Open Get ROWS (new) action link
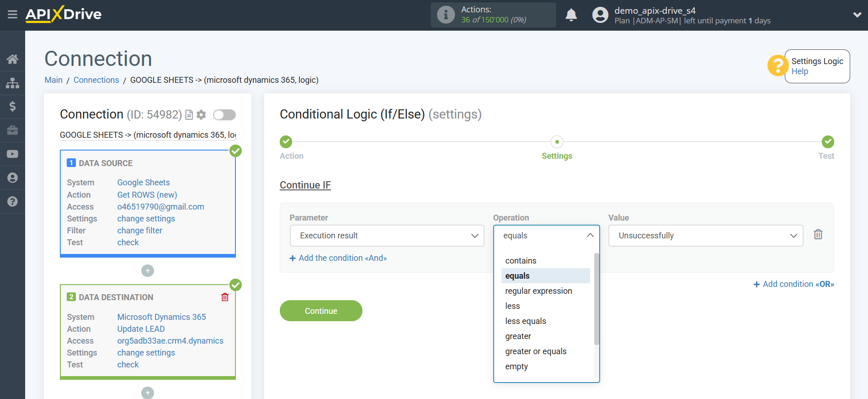The height and width of the screenshot is (399, 868). click(147, 195)
